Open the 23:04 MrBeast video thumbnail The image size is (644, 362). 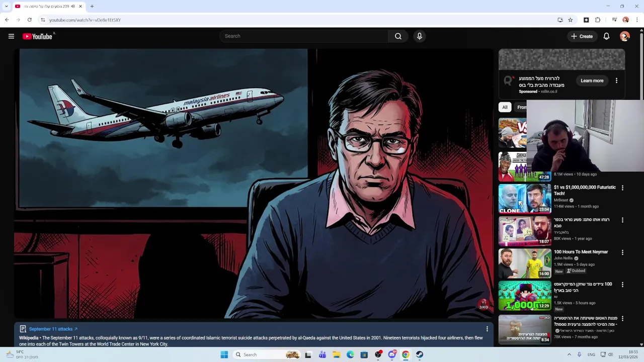(525, 199)
